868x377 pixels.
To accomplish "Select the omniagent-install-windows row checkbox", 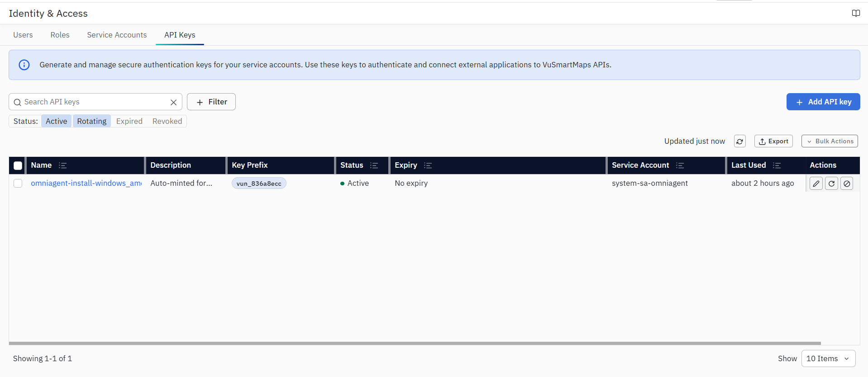I will (18, 183).
